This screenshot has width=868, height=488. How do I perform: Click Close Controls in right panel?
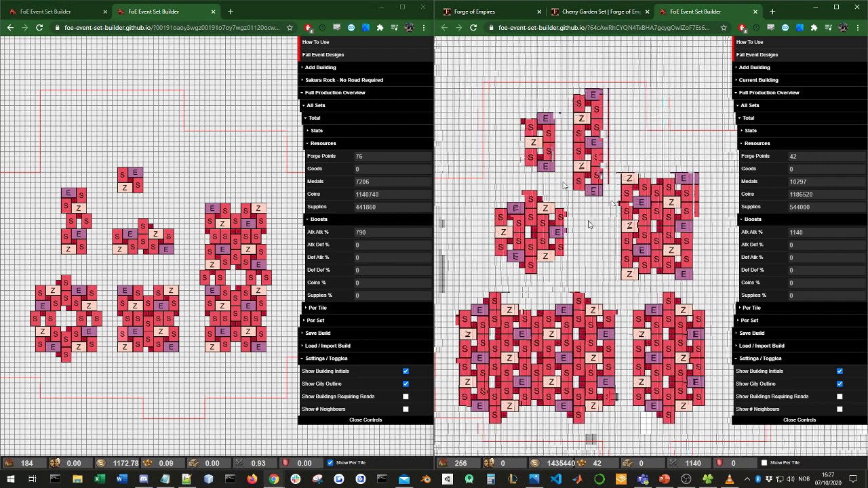click(800, 420)
